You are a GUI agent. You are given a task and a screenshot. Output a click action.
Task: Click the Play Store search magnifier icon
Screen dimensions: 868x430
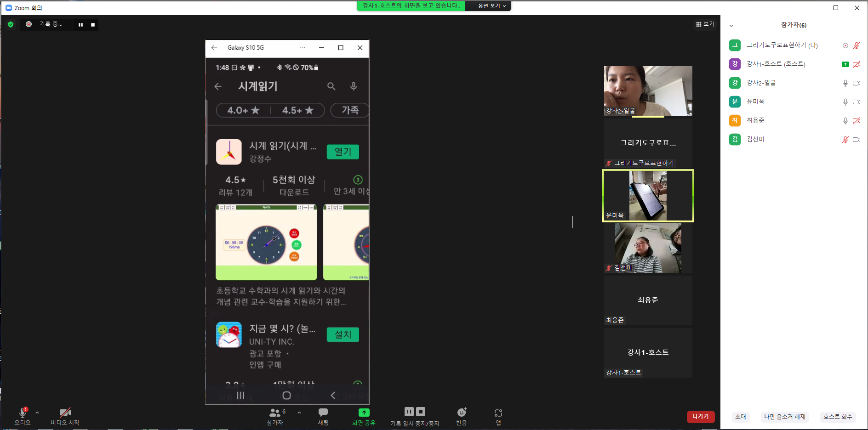click(331, 86)
